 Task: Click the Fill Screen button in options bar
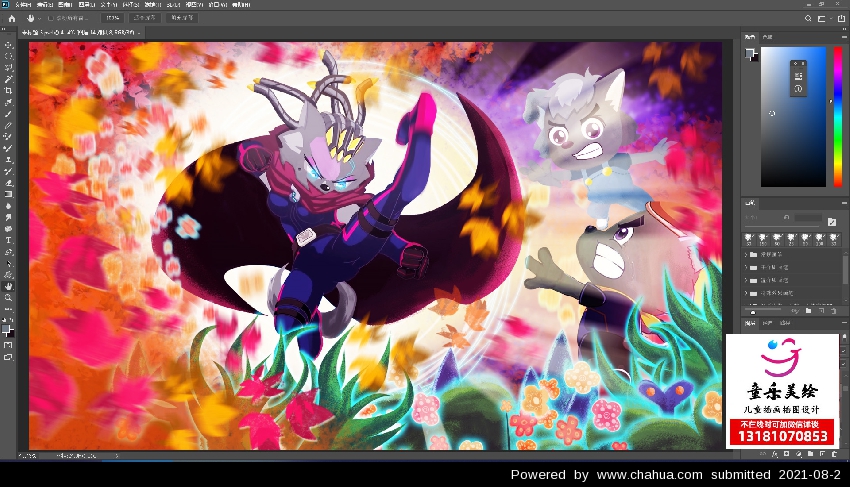coord(182,18)
